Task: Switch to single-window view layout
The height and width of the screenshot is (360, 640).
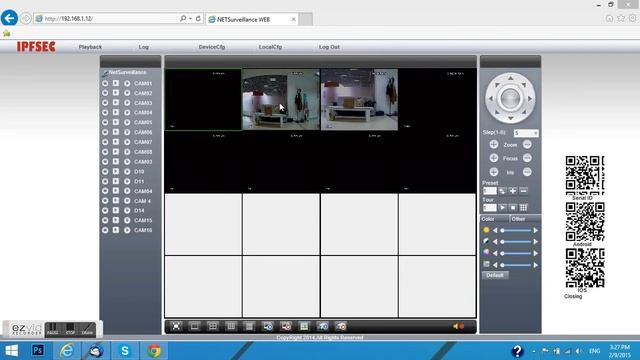Action: coord(195,326)
